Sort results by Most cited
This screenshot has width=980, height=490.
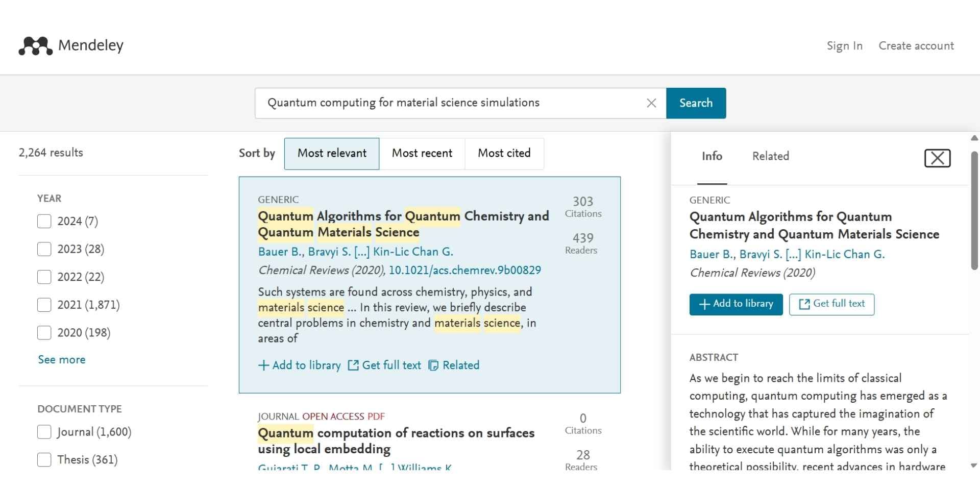point(504,153)
